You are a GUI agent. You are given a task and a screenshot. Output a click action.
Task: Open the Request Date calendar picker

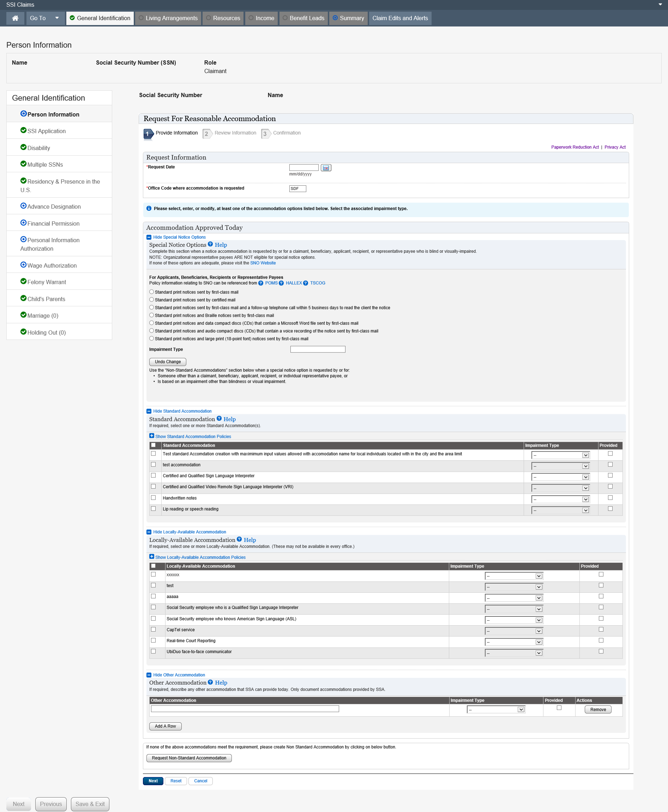tap(326, 168)
